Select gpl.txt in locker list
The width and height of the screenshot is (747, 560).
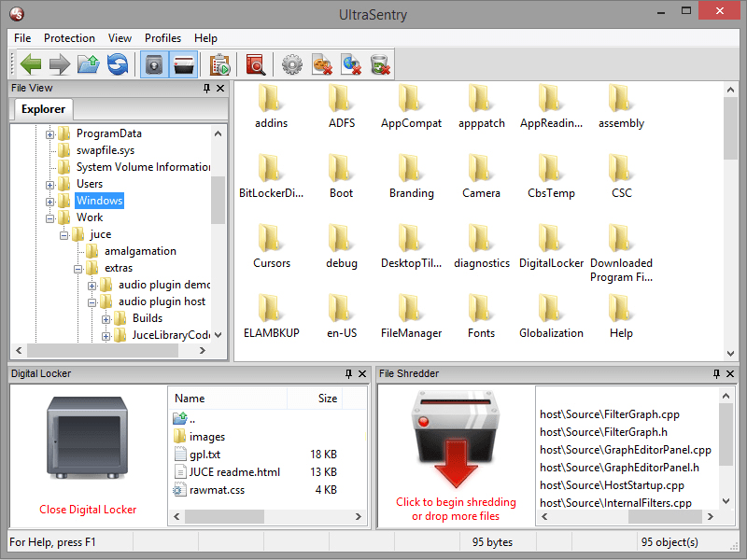point(197,455)
